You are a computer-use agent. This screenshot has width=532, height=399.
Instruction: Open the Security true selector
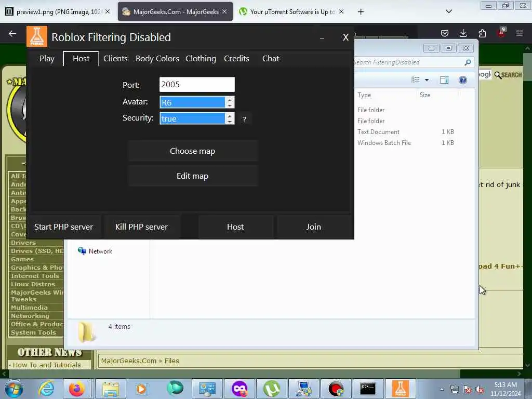tap(192, 118)
